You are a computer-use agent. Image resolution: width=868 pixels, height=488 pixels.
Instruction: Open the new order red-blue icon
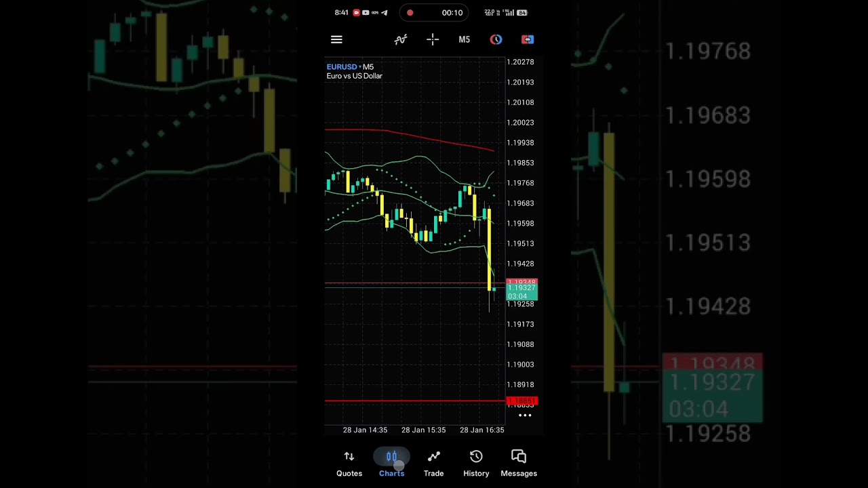(x=528, y=39)
